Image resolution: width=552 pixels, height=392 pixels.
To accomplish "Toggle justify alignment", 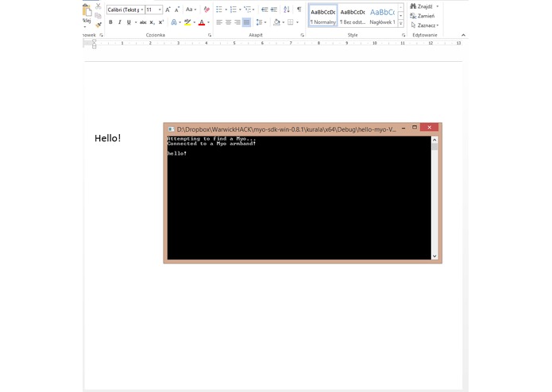I will (x=247, y=22).
